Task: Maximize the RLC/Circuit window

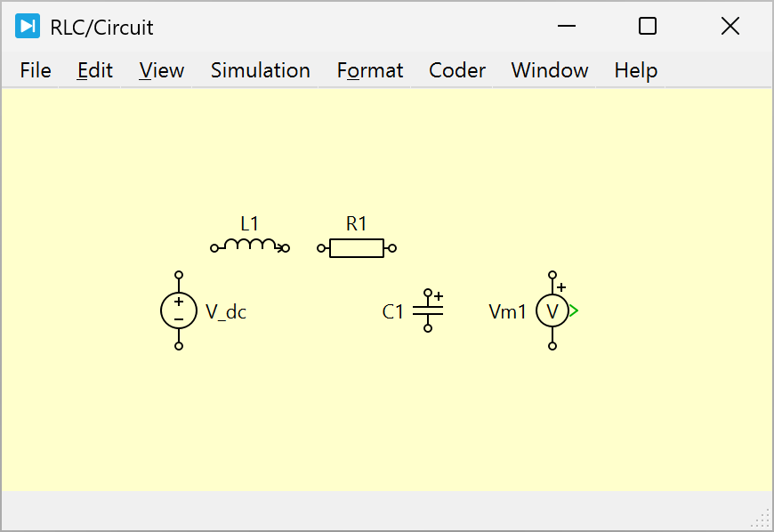Action: (x=648, y=27)
